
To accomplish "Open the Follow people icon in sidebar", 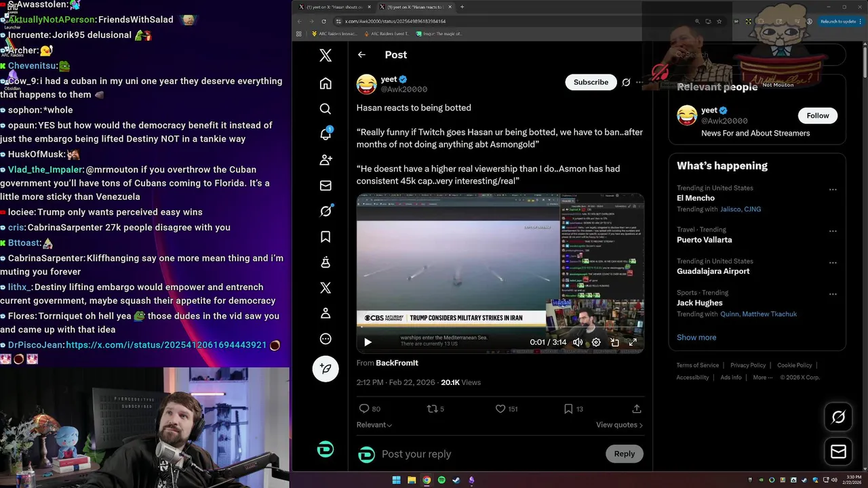I will (325, 160).
